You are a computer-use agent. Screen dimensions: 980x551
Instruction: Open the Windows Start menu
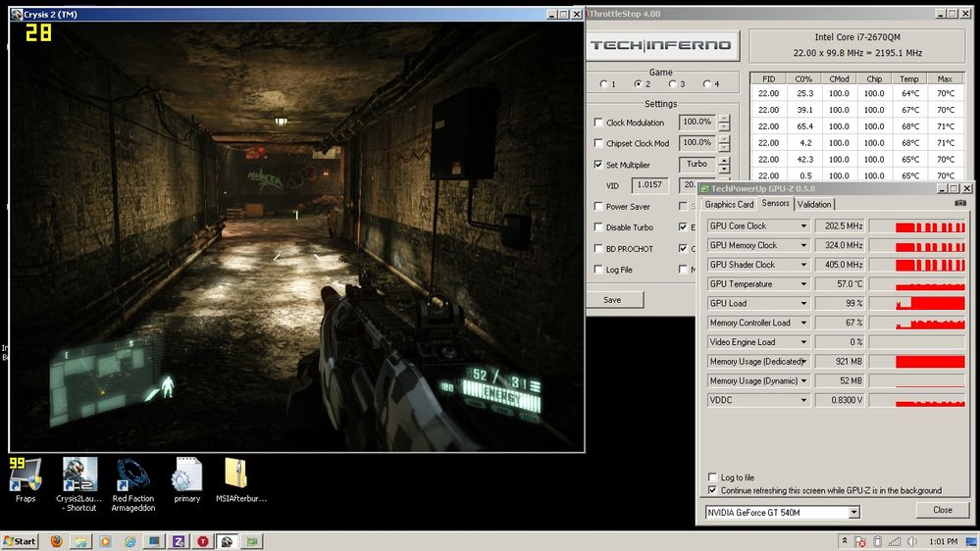[20, 541]
